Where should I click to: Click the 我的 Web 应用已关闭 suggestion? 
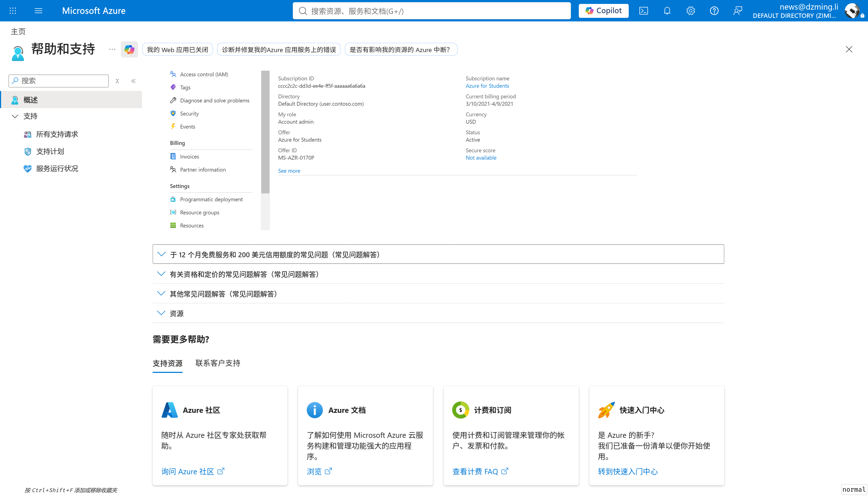click(178, 50)
